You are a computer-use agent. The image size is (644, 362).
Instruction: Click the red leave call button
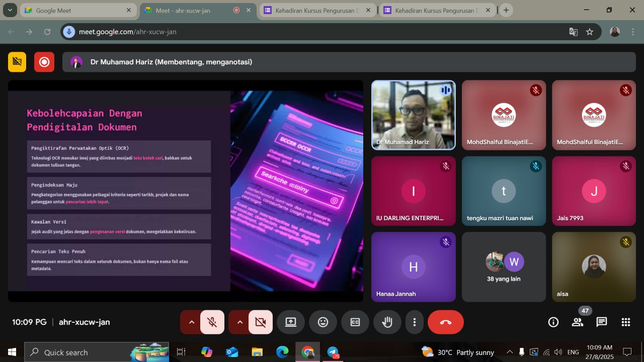click(x=445, y=322)
